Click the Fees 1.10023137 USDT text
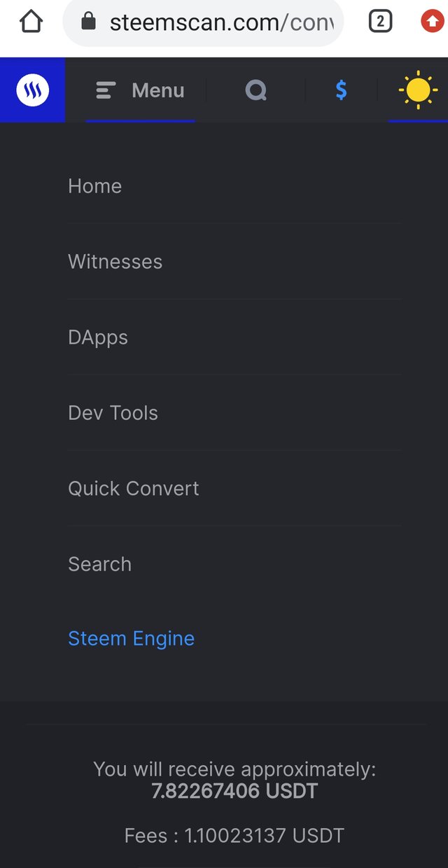This screenshot has height=868, width=448. click(234, 835)
